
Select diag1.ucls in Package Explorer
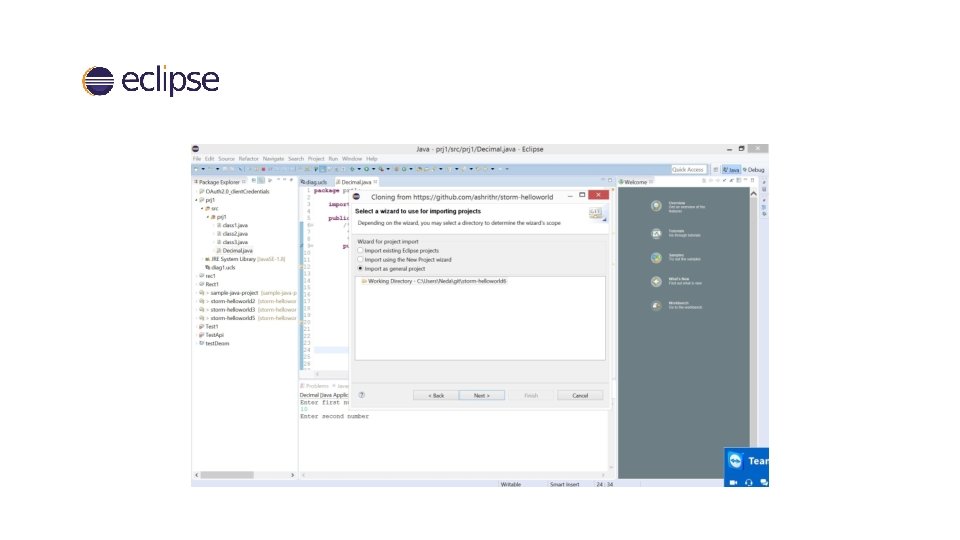[220, 268]
